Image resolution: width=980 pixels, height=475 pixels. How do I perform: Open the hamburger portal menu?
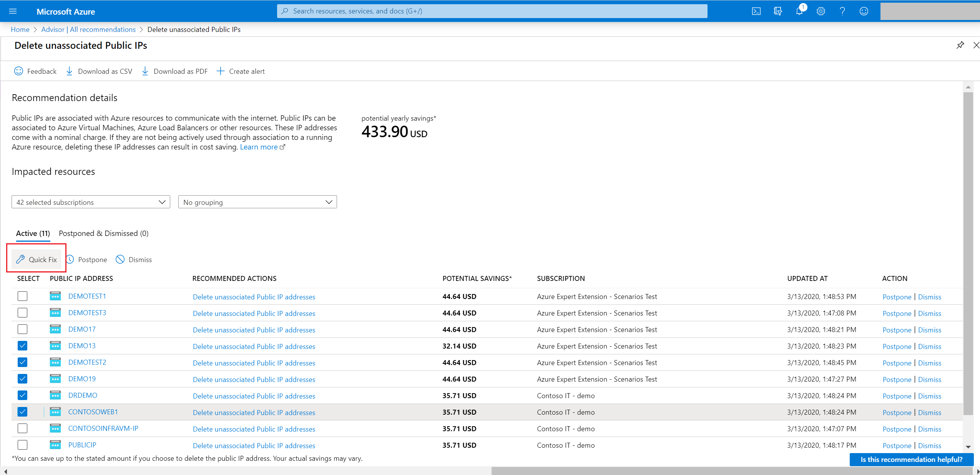[x=13, y=11]
